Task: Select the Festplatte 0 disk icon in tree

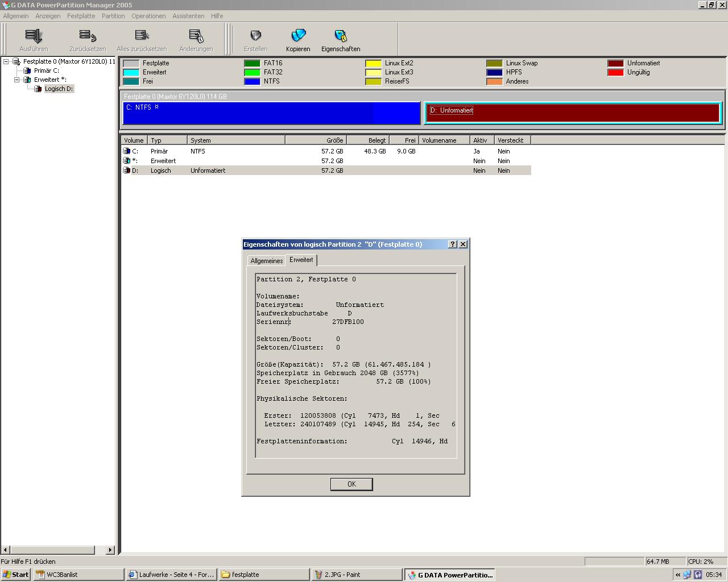Action: 16,61
